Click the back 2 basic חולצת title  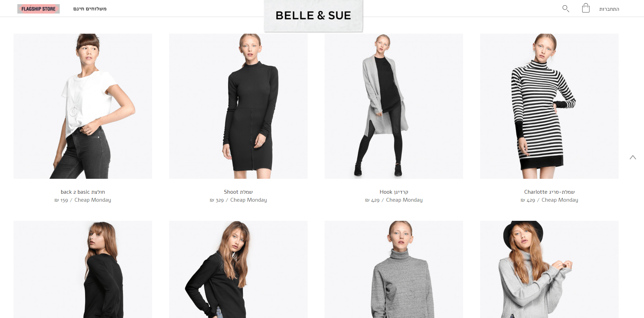point(83,192)
